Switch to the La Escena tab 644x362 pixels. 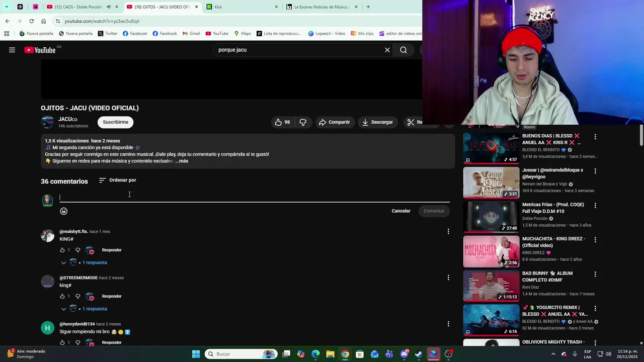(x=322, y=7)
